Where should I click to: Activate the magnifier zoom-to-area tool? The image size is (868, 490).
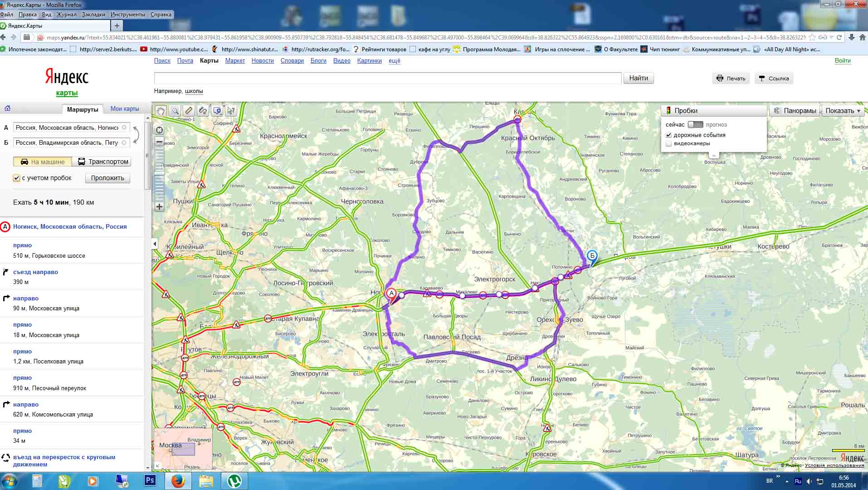tap(175, 111)
